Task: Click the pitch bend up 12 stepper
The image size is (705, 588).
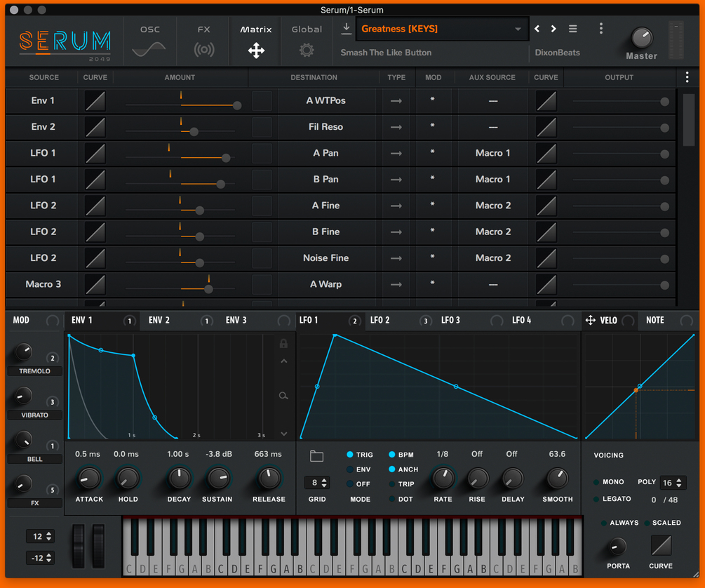Action: coord(41,536)
